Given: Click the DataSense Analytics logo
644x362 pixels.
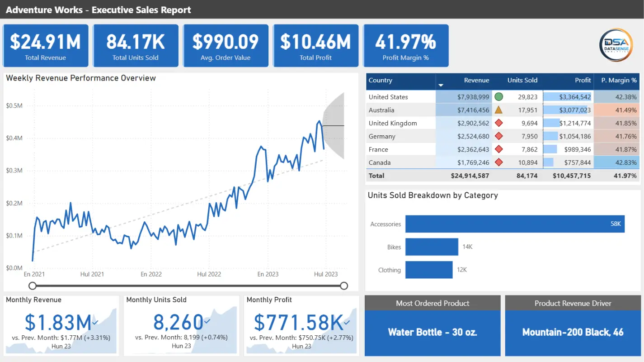Looking at the screenshot, I should click(x=616, y=45).
